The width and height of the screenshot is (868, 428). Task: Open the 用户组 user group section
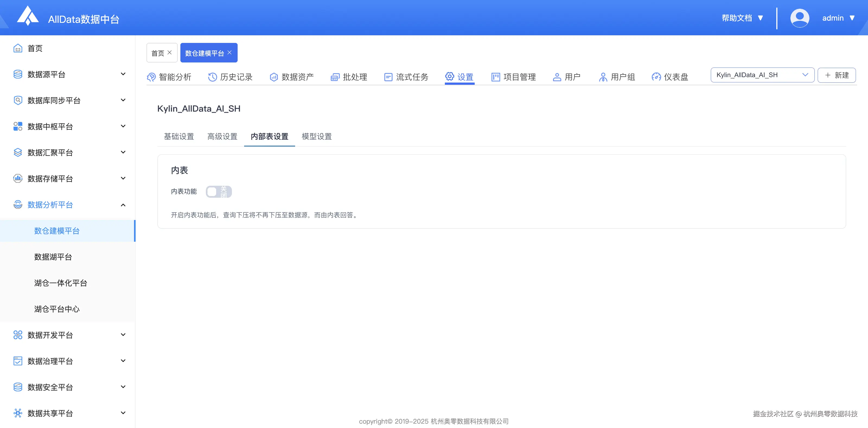[603, 77]
